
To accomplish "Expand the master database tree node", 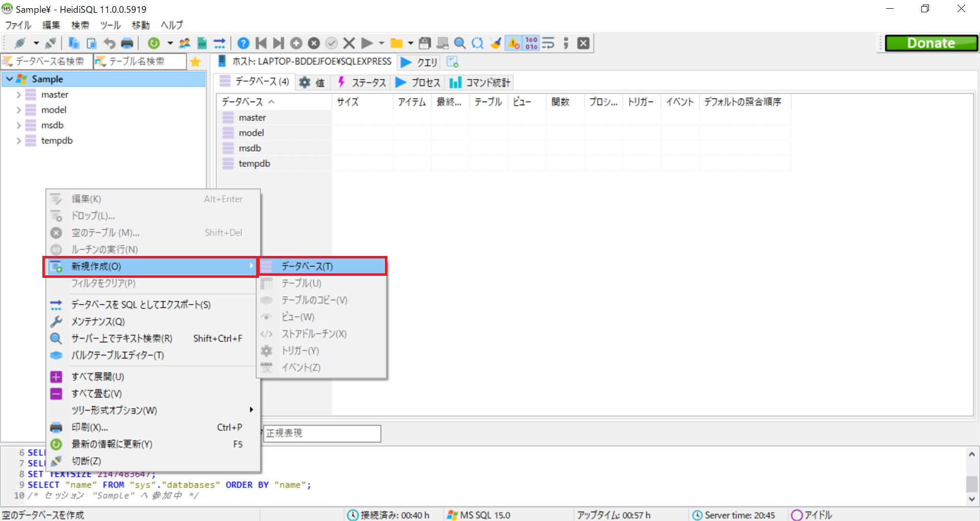I will 19,94.
